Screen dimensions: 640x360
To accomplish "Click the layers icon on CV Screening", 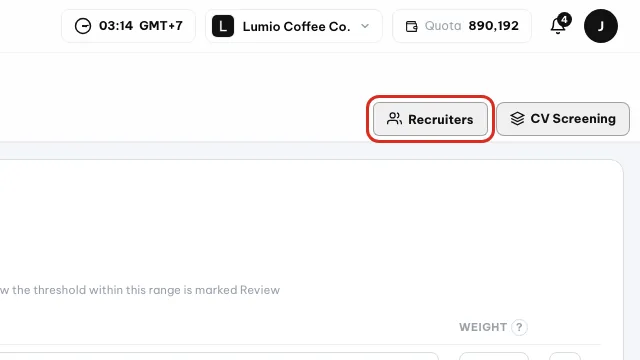I will pyautogui.click(x=517, y=119).
